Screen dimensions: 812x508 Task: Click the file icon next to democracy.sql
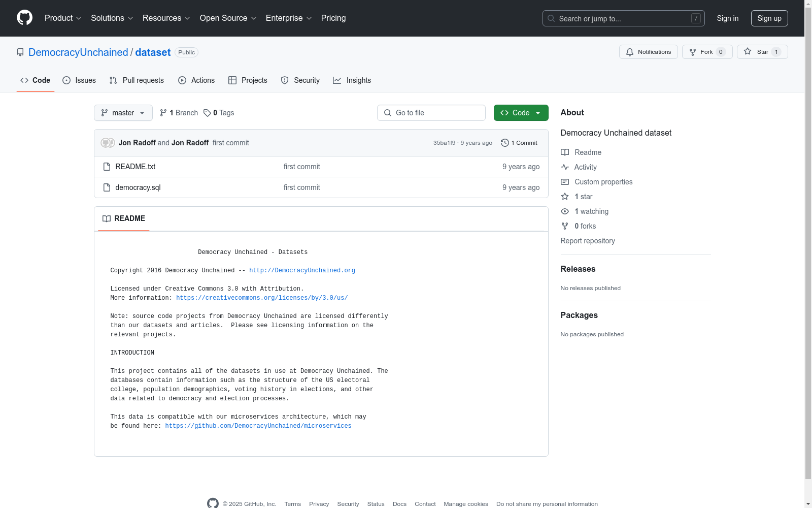pos(107,187)
